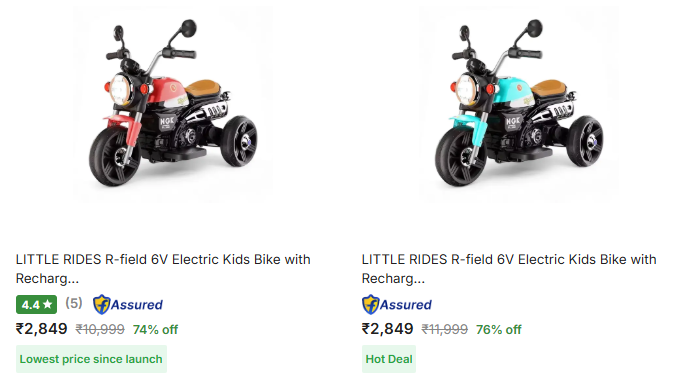
Task: Click the headlight on the red bike image
Action: coord(120,89)
